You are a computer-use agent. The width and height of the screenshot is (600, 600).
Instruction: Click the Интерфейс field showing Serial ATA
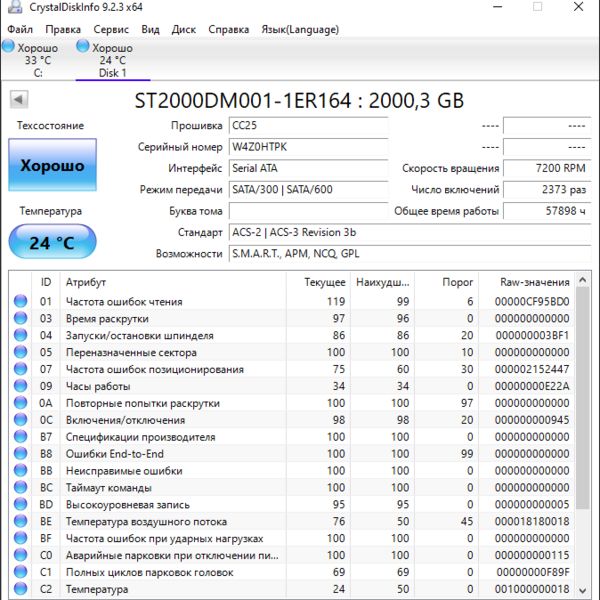pos(308,168)
